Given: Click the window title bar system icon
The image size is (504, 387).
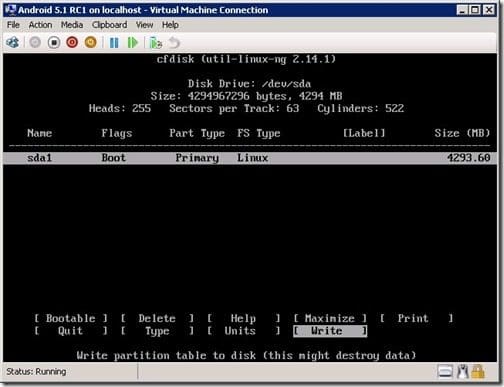Looking at the screenshot, I should (x=11, y=10).
